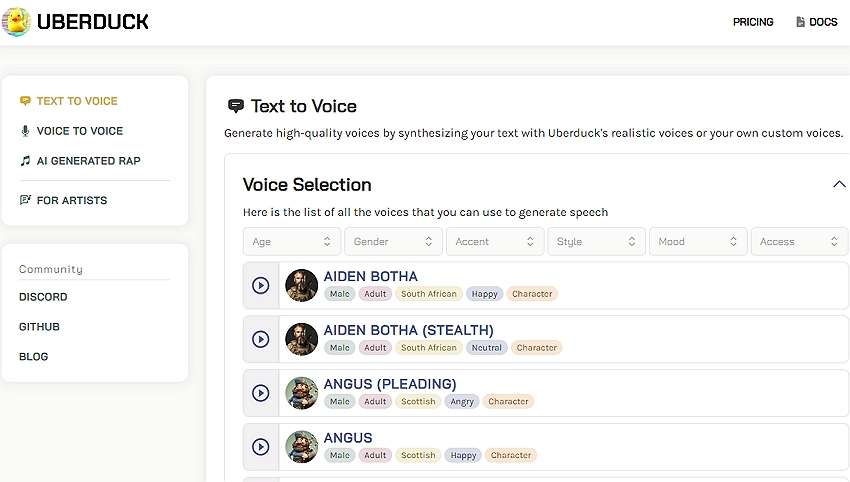Open AI Generated Rap section

coord(88,161)
